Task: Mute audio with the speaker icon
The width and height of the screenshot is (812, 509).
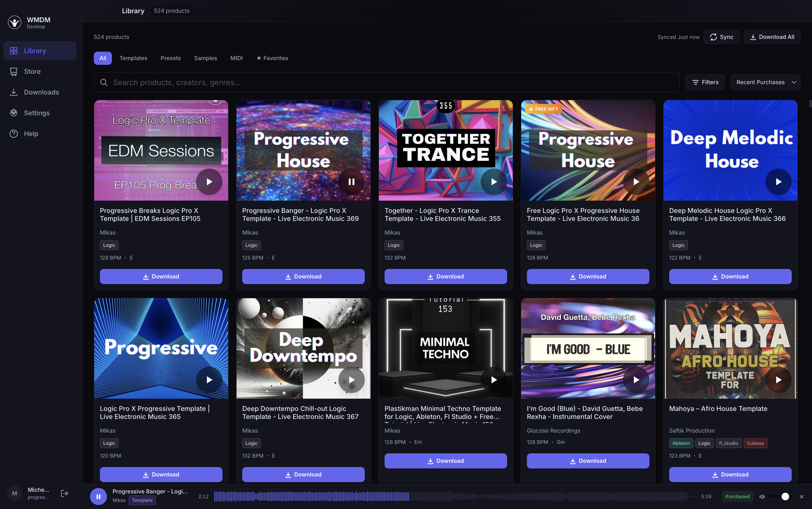Action: (x=762, y=497)
